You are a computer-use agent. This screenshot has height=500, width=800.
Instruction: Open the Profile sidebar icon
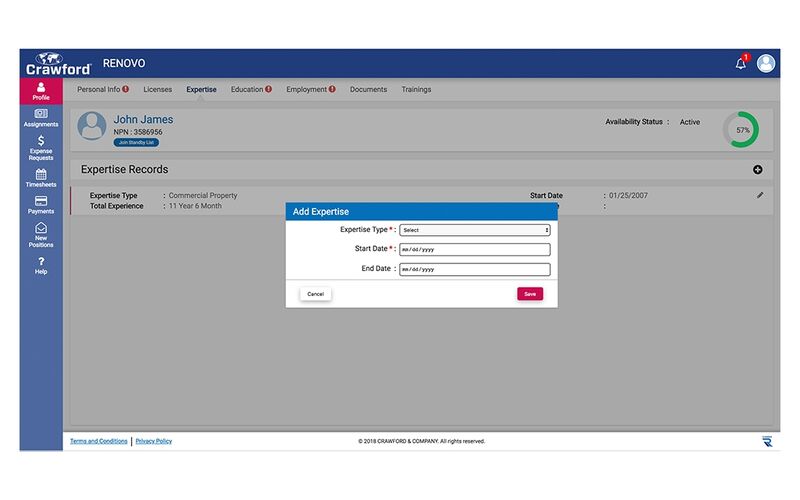point(41,89)
